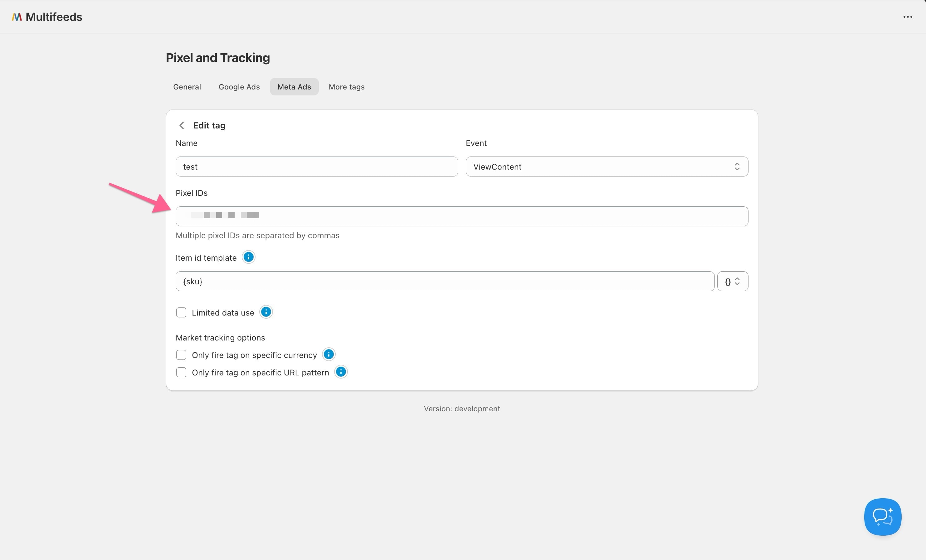Click the Multifeeds logo icon
The image size is (926, 560).
tap(17, 17)
